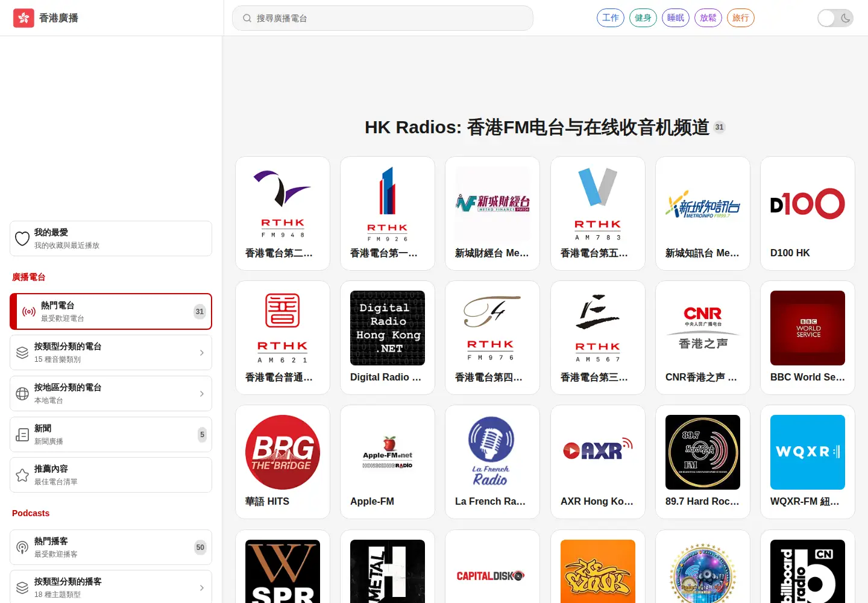Select the 工作 tag button
Viewport: 868px width, 603px height.
pos(611,18)
